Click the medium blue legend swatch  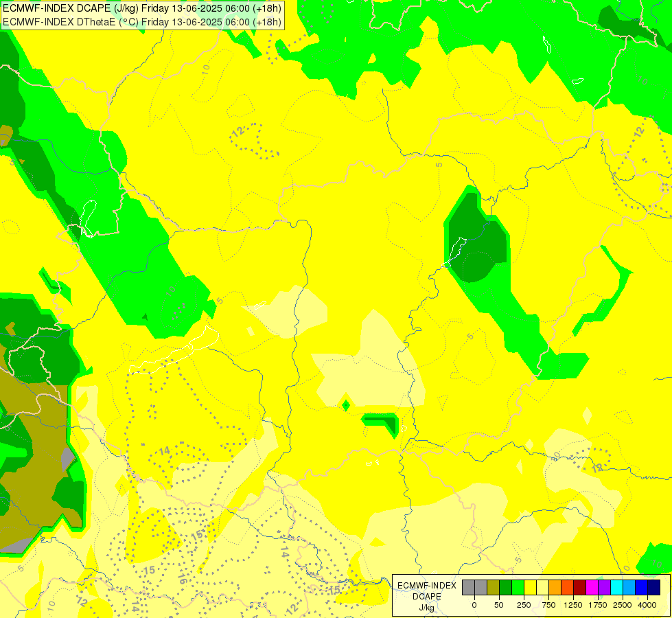tap(641, 587)
